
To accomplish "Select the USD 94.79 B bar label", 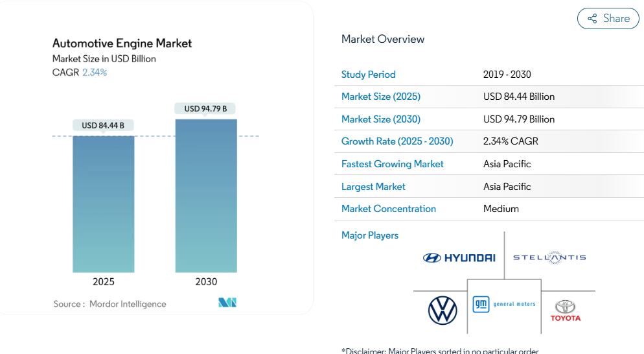I will coord(205,108).
